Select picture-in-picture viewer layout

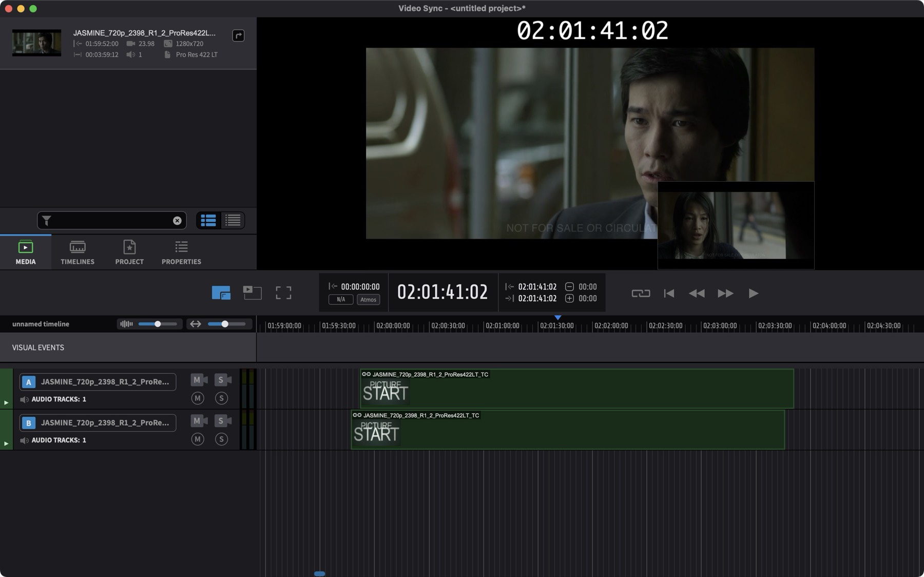221,293
